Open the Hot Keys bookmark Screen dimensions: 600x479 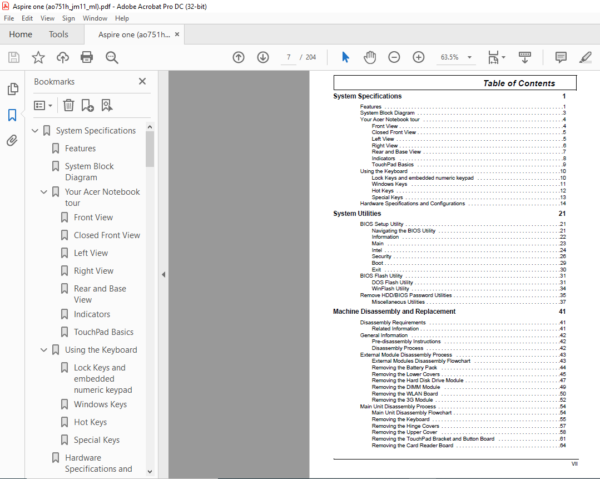click(90, 422)
